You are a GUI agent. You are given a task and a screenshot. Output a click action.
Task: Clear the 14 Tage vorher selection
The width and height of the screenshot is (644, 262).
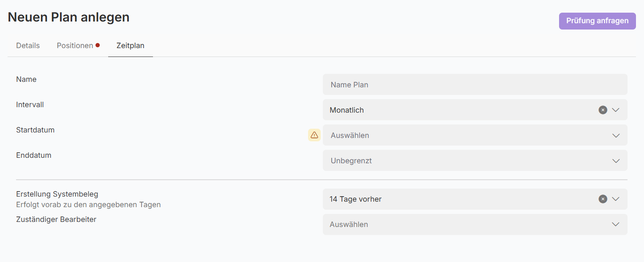[603, 199]
